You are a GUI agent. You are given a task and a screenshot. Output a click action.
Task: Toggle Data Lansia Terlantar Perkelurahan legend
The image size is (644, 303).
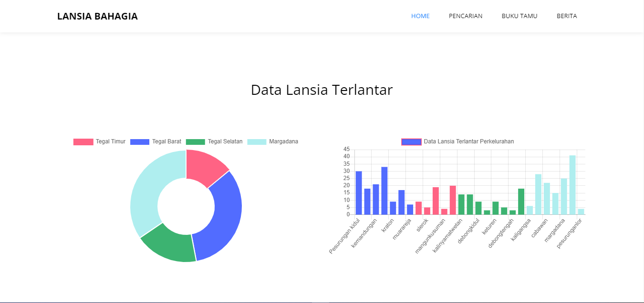[x=458, y=141]
